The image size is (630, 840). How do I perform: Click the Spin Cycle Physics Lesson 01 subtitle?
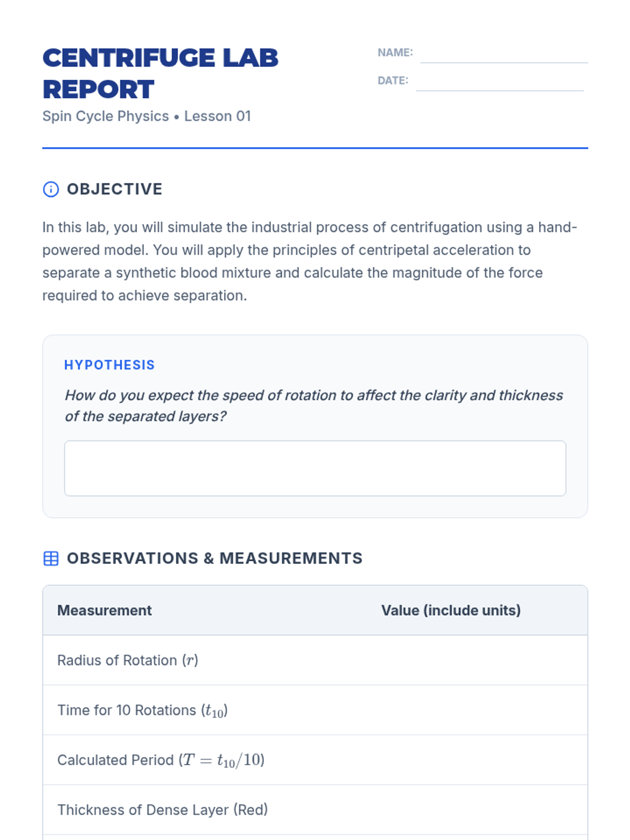click(x=146, y=116)
